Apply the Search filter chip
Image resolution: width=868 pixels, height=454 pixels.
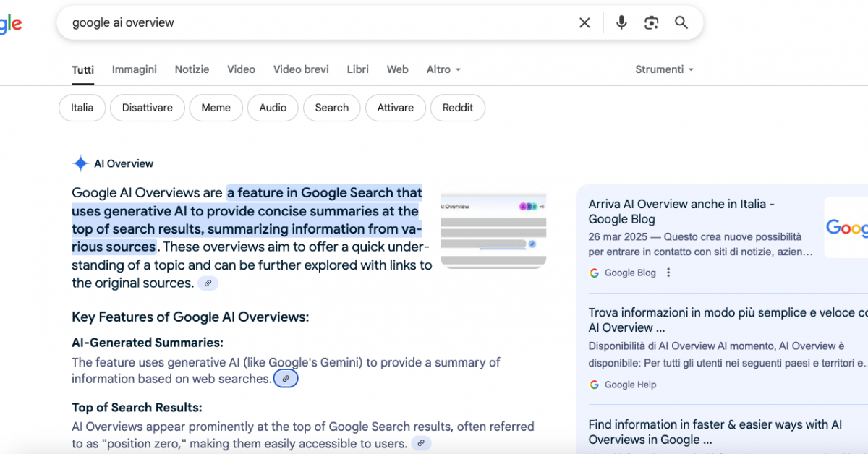(x=332, y=108)
